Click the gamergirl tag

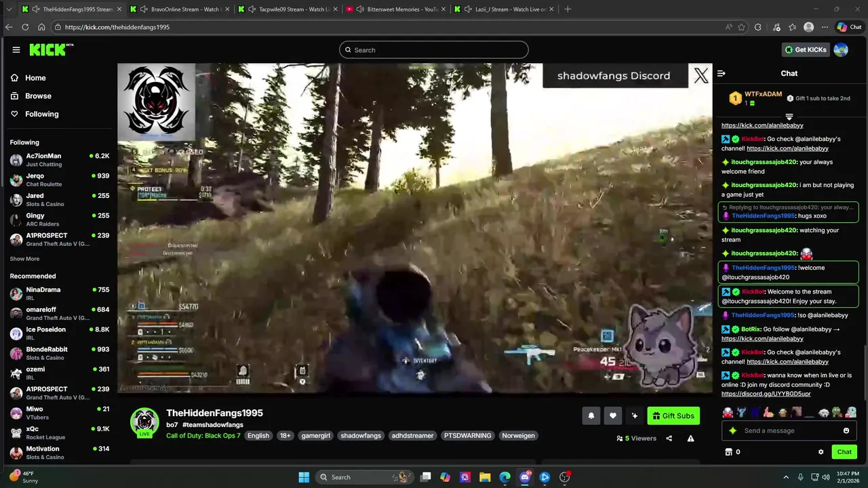click(x=315, y=436)
